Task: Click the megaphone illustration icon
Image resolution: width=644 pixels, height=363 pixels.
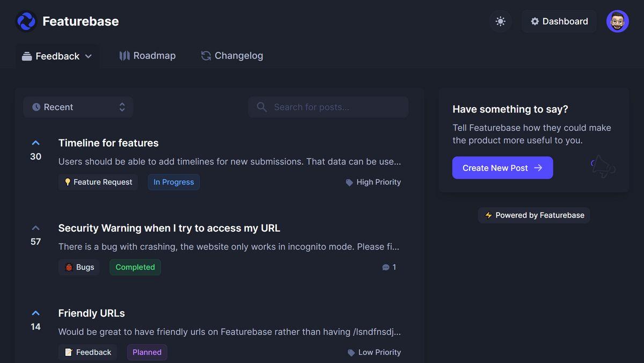Action: pos(603,167)
